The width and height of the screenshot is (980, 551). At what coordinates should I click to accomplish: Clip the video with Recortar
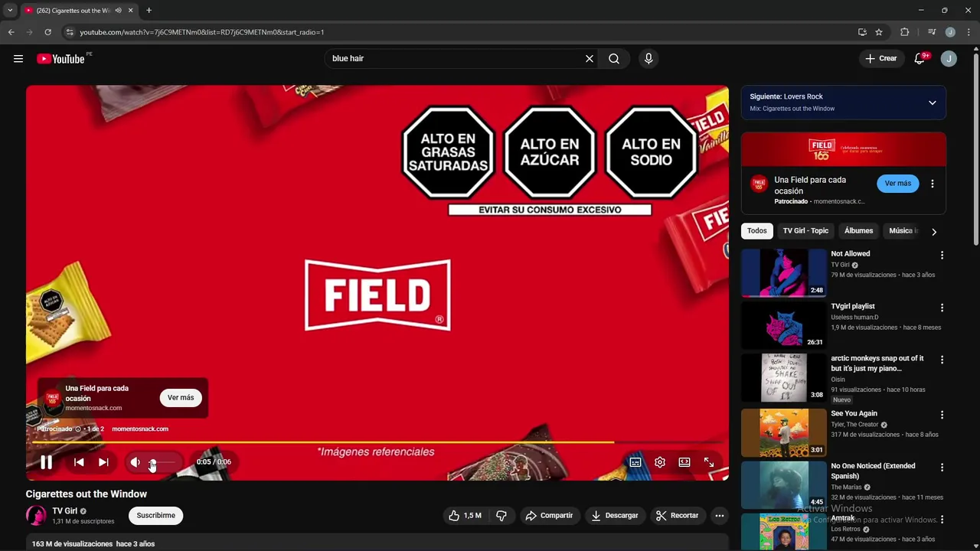[x=678, y=516]
